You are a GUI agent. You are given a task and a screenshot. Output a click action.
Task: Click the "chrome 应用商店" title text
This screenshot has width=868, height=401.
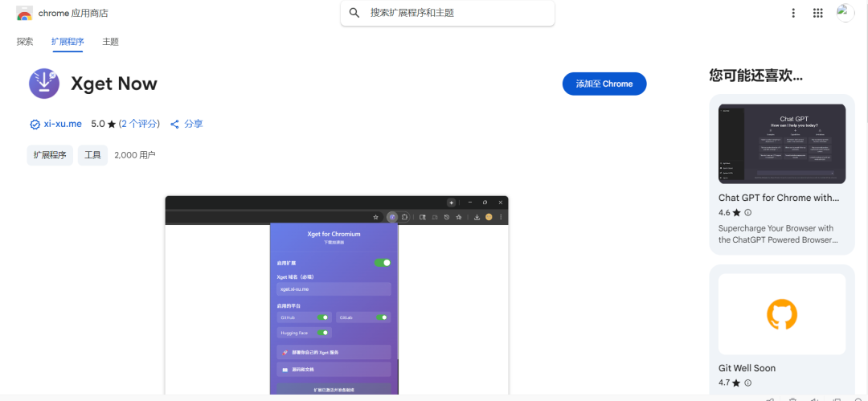coord(73,14)
